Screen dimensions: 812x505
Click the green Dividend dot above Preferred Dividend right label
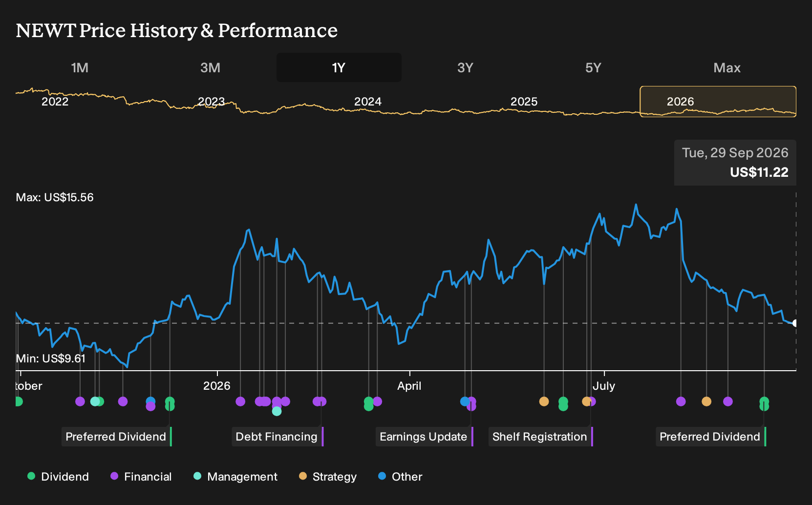click(764, 401)
